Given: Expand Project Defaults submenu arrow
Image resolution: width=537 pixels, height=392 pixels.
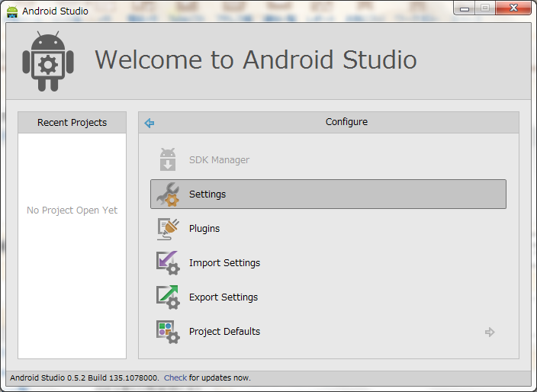Looking at the screenshot, I should click(x=490, y=332).
